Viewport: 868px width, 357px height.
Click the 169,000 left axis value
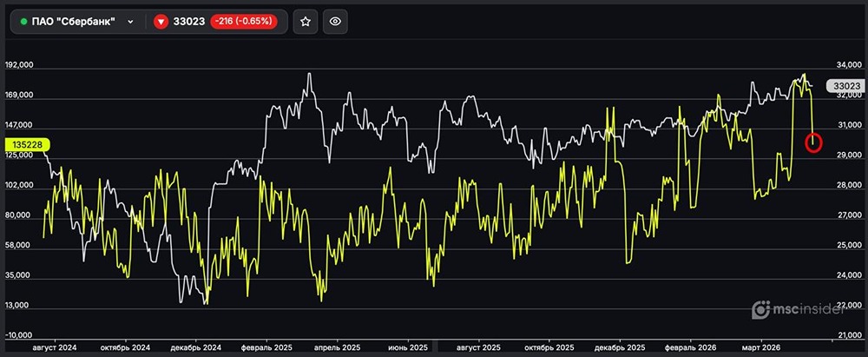[19, 96]
